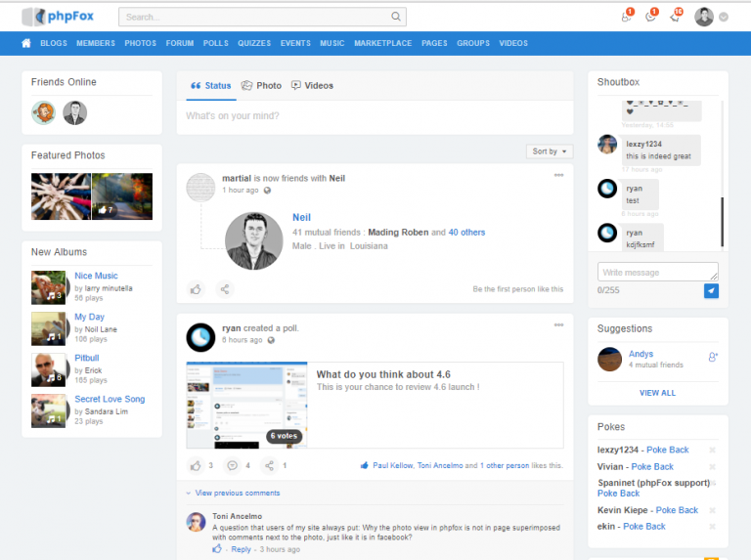Switch to the Photo tab

tap(261, 86)
